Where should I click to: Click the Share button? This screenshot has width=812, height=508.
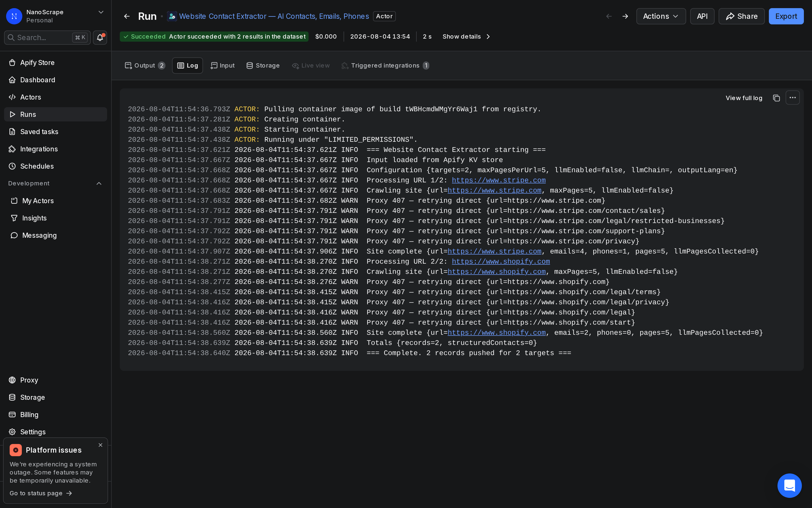(741, 16)
